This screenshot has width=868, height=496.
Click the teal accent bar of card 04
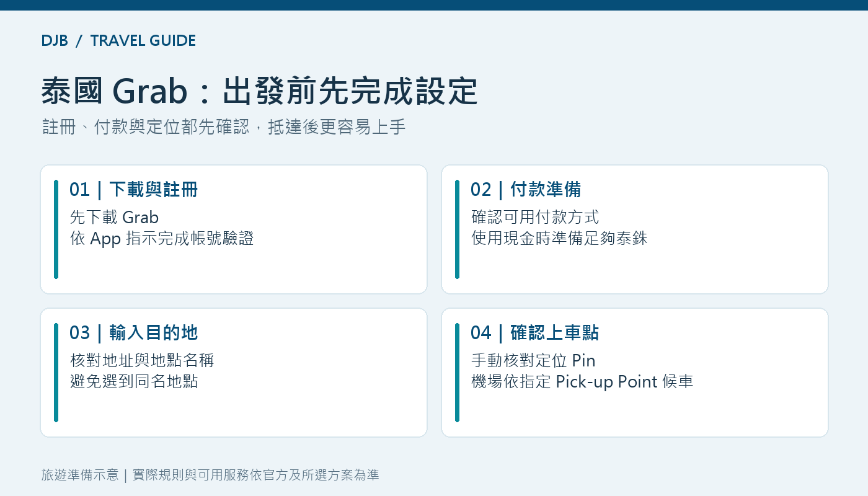point(457,373)
